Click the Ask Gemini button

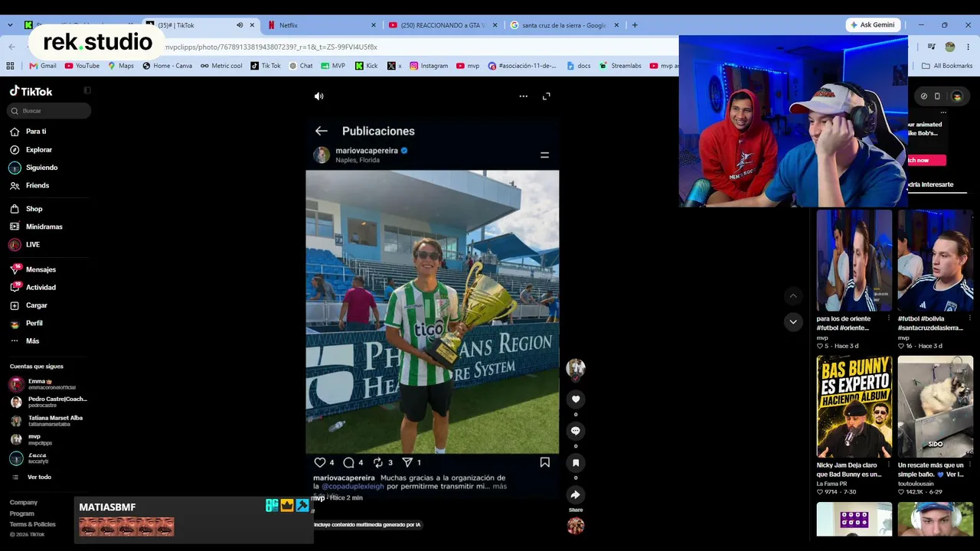click(x=872, y=25)
